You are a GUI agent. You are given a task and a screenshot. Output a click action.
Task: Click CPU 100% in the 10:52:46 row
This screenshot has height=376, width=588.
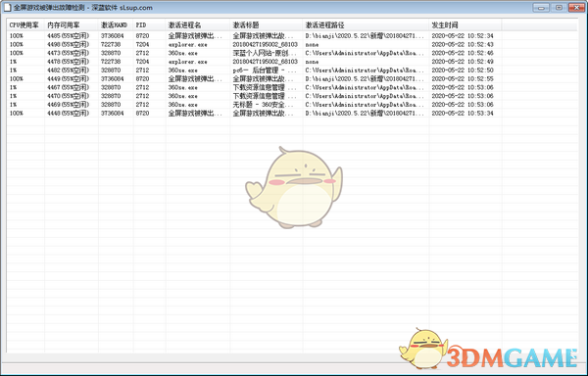tap(16, 53)
